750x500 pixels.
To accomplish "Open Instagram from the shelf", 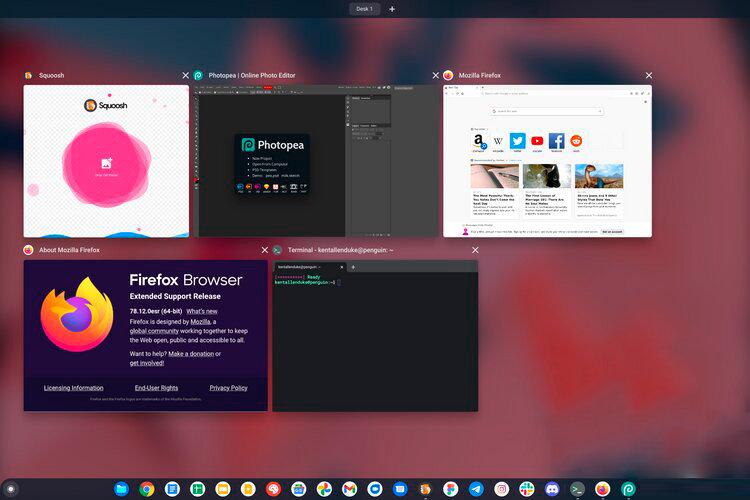I will point(501,489).
